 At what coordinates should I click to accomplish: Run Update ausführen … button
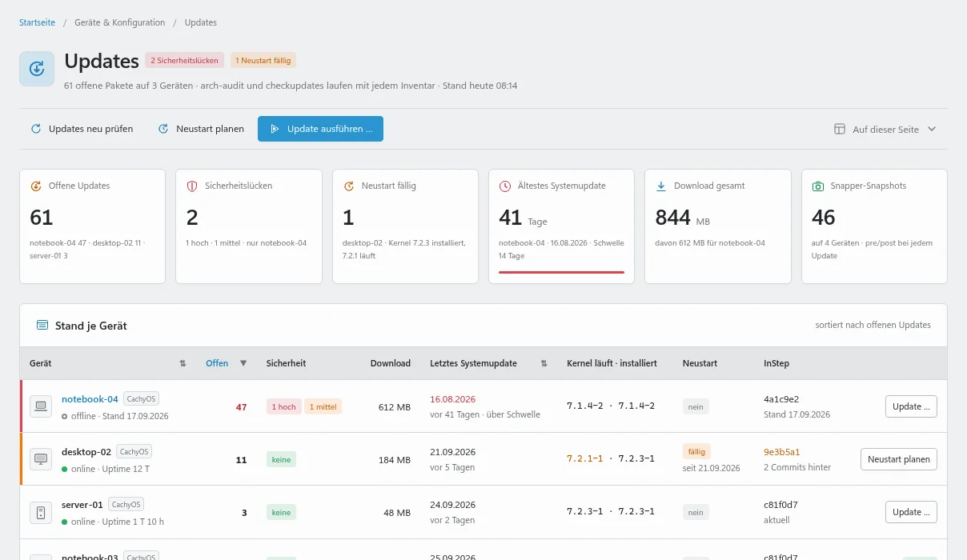(320, 129)
